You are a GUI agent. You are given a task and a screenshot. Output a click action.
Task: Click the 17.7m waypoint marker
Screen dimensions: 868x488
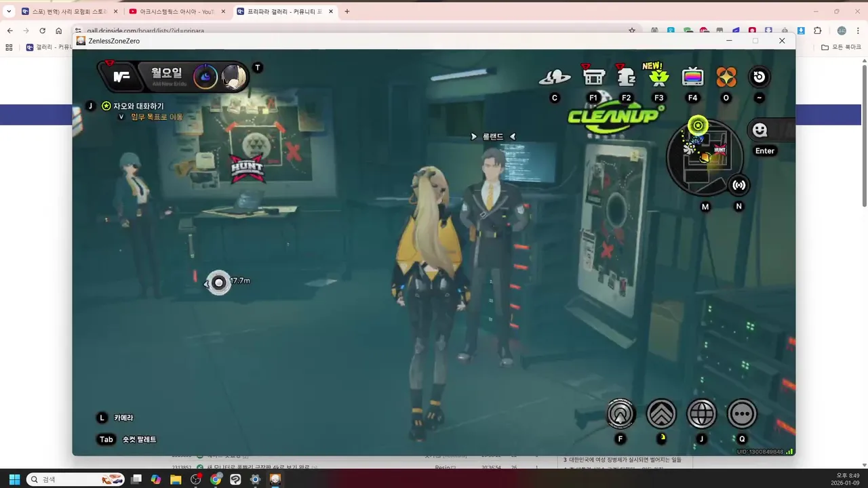218,283
